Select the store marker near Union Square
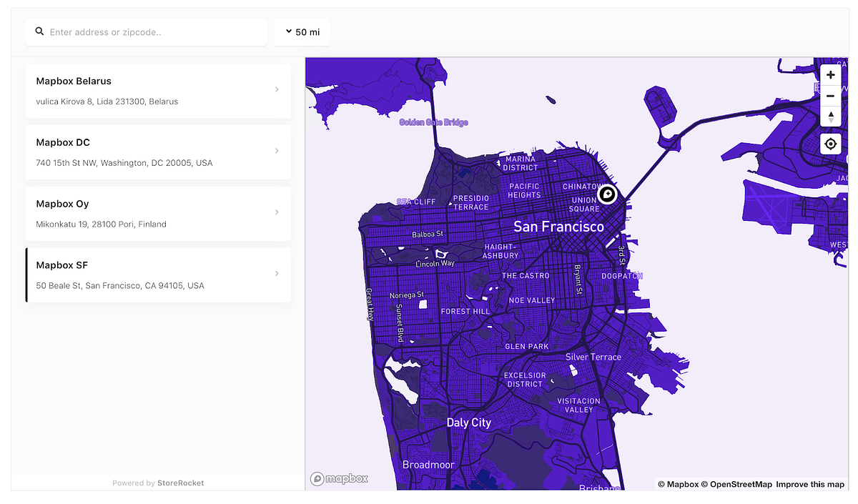858x504 pixels. (607, 194)
